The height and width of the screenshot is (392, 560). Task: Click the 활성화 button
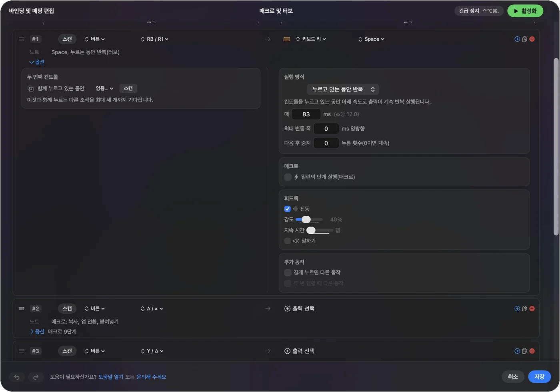point(525,11)
